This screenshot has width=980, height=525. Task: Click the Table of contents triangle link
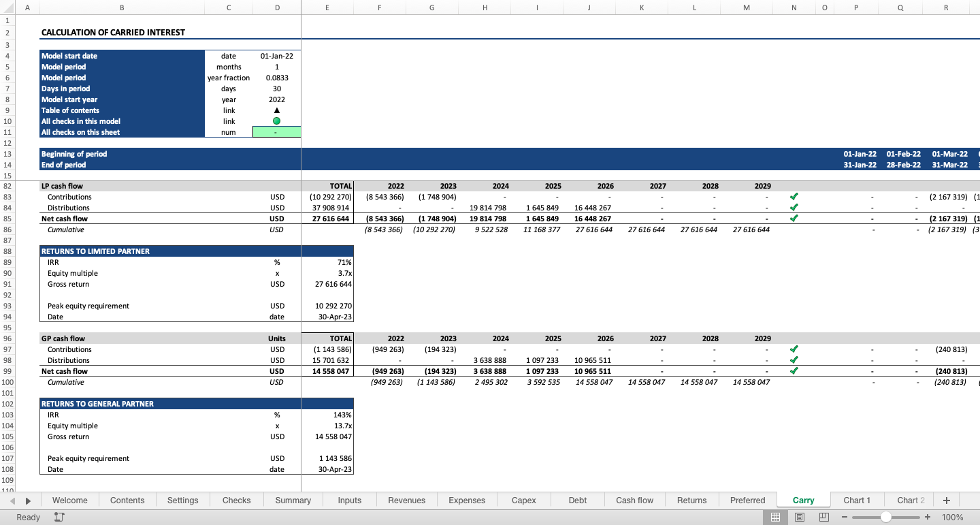tap(276, 110)
